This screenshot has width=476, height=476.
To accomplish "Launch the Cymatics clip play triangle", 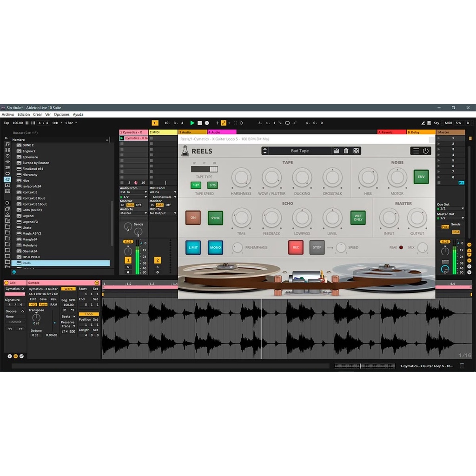I will point(122,138).
